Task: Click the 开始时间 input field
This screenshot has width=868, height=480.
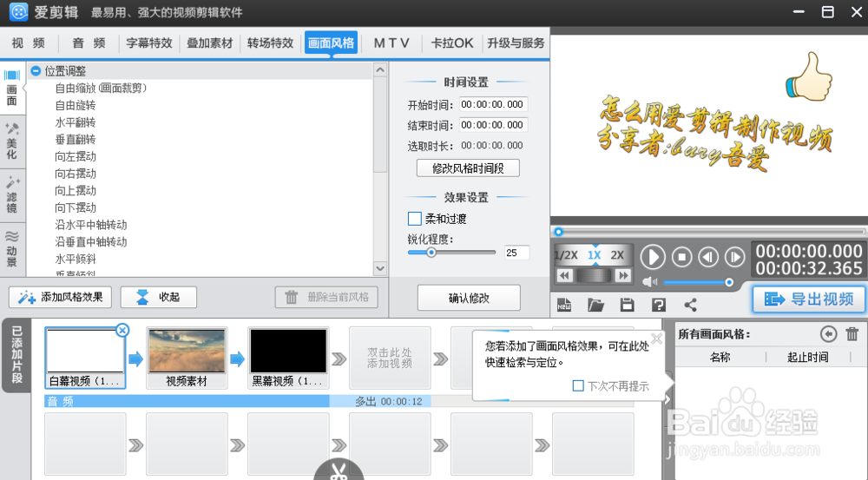Action: coord(493,104)
